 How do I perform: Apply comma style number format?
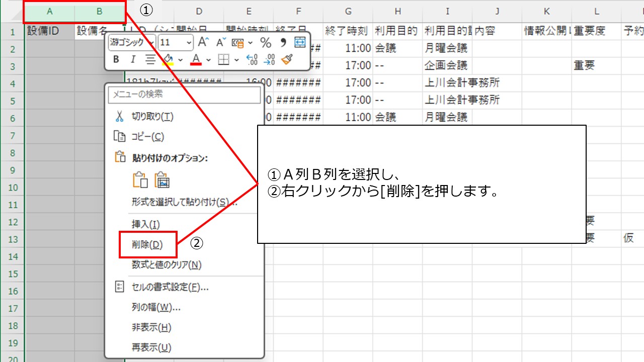282,43
